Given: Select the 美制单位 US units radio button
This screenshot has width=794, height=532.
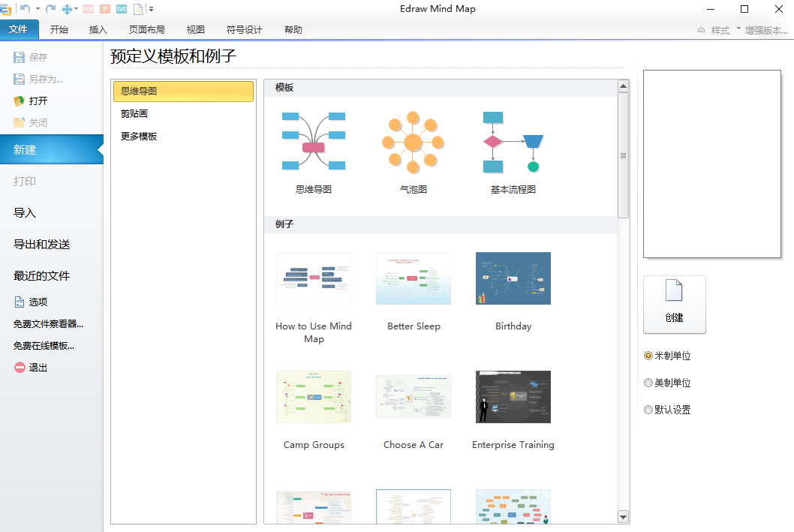Looking at the screenshot, I should click(x=648, y=383).
